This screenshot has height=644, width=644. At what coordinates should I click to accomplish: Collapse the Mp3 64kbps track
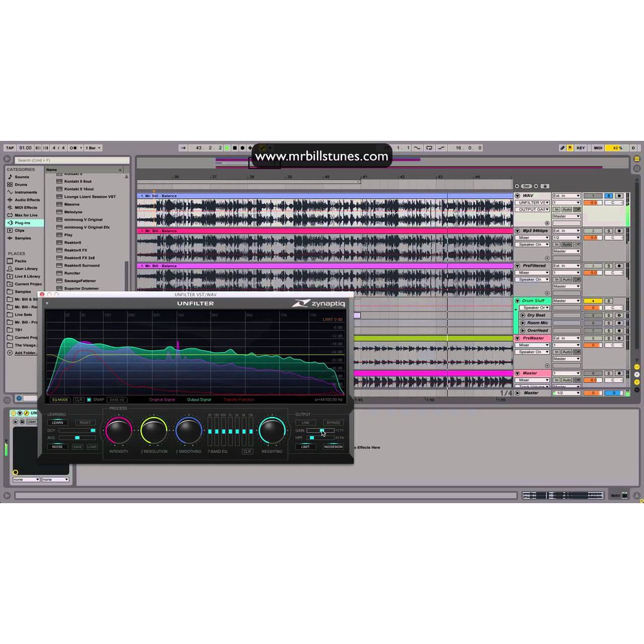coord(518,231)
